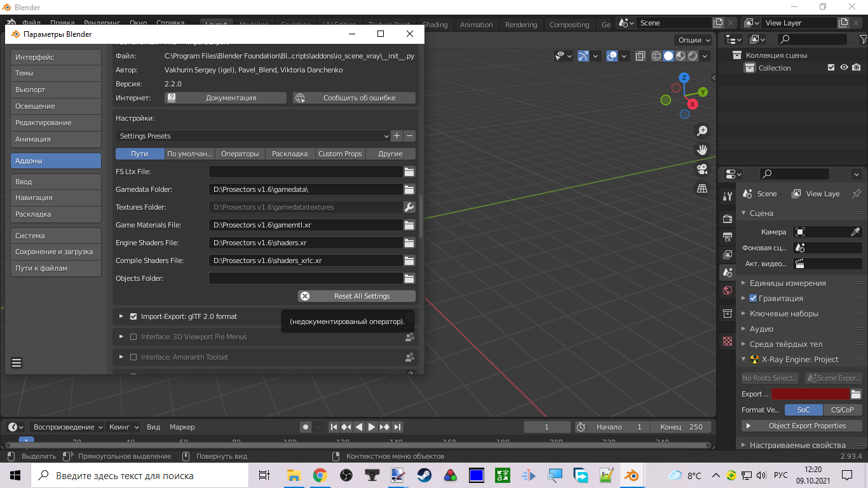
Task: Click the hand pan-view gizmo
Action: coord(702,150)
